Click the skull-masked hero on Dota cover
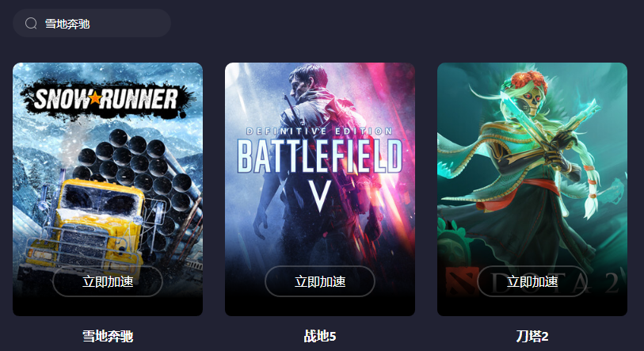 coord(530,164)
